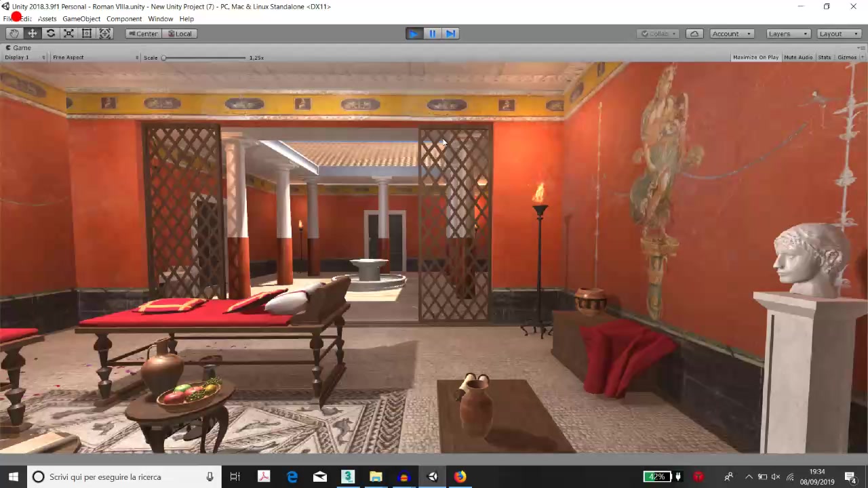Launch Microsoft Edge from the taskbar
The width and height of the screenshot is (868, 488).
tap(292, 476)
